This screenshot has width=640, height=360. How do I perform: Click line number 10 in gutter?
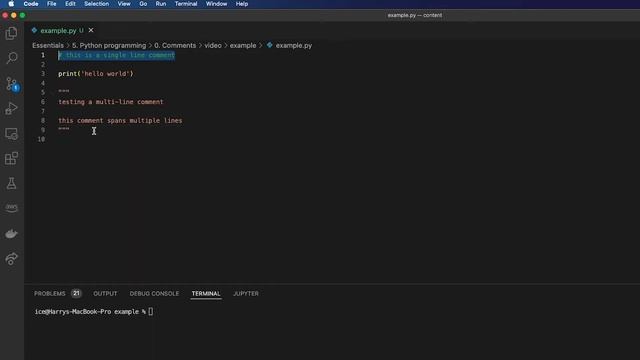(41, 139)
